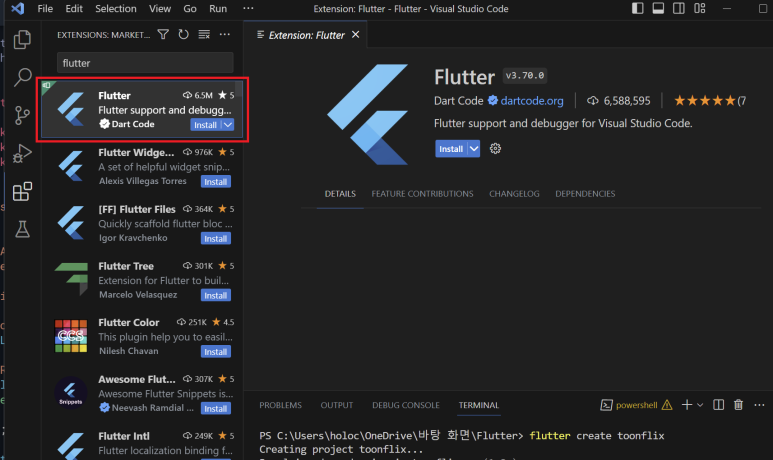Open customize layout icon in title bar
This screenshot has width=773, height=460.
tap(700, 8)
